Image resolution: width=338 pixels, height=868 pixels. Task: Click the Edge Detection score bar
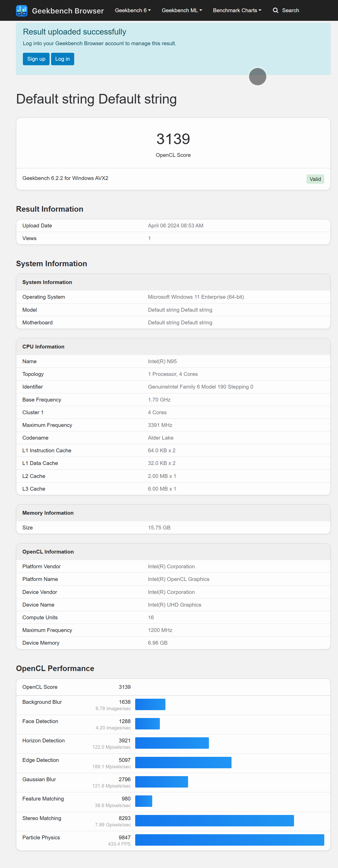pyautogui.click(x=183, y=762)
